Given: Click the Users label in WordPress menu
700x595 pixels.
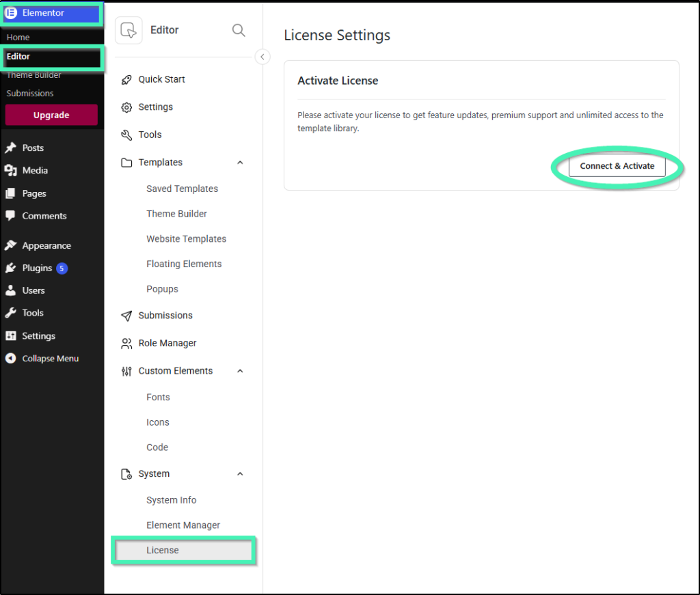Looking at the screenshot, I should [x=33, y=290].
